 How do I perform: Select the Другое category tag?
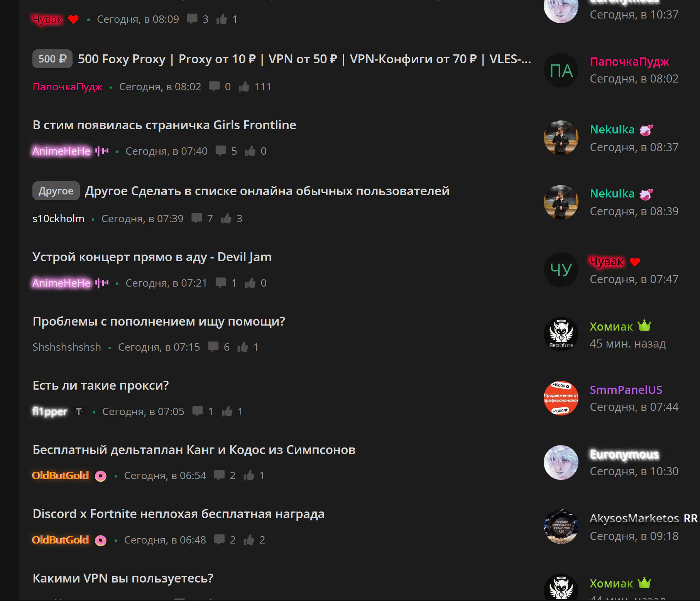coord(56,191)
